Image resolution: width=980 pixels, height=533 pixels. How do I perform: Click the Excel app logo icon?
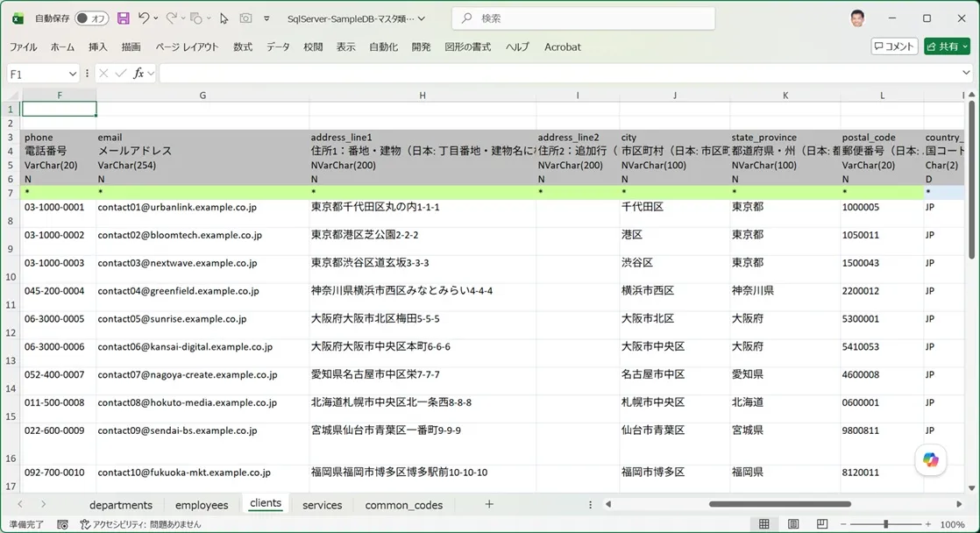point(18,18)
